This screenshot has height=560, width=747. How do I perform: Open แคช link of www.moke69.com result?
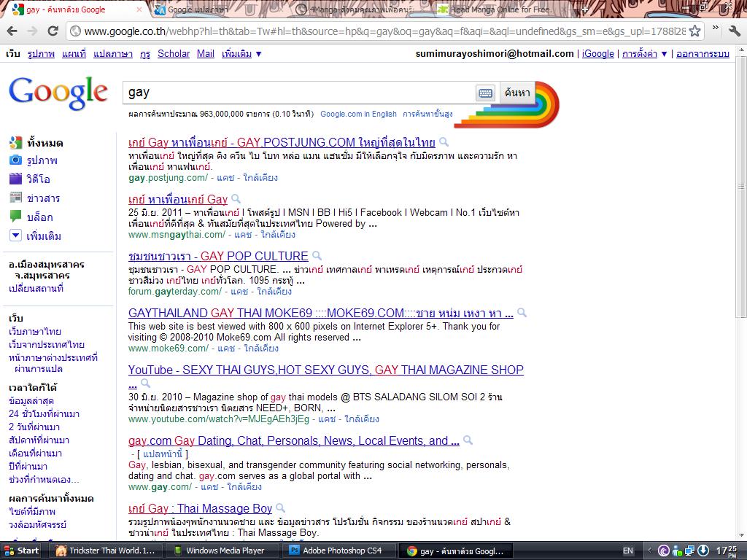(226, 349)
